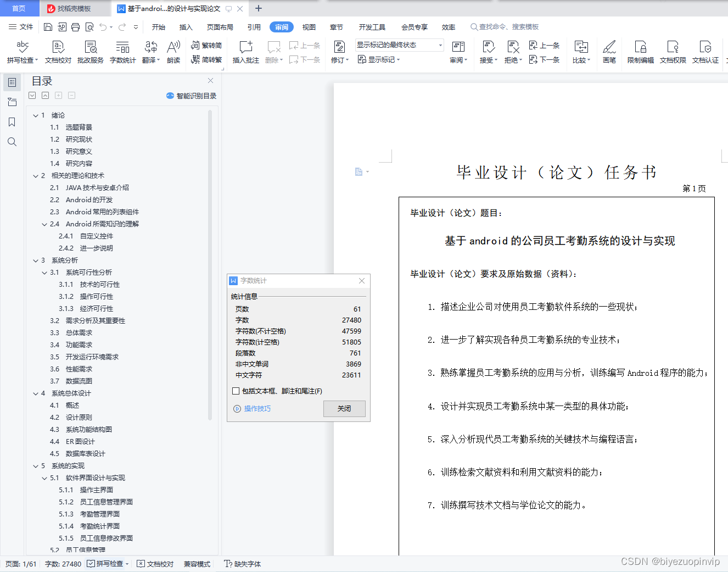The image size is (728, 572).
Task: Open a new tab with the plus button
Action: click(x=259, y=8)
